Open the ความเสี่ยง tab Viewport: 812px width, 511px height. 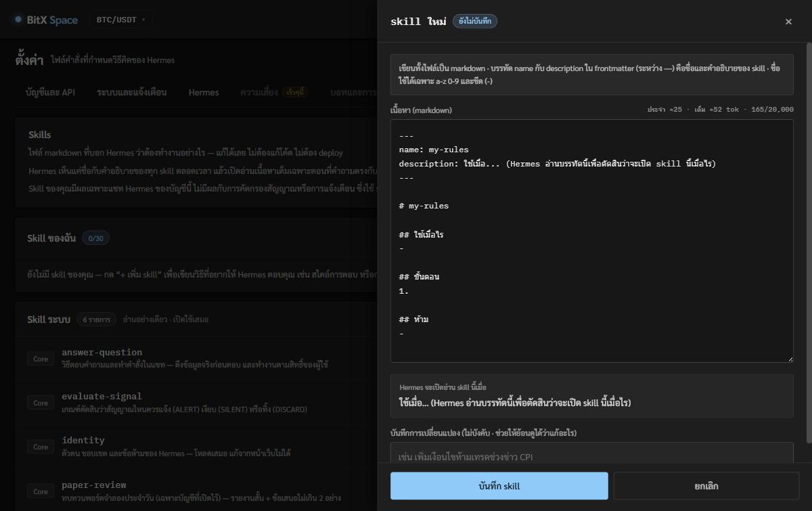(258, 92)
